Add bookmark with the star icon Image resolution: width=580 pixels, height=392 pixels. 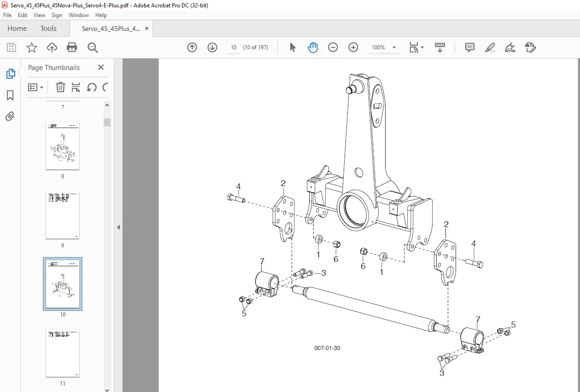tap(31, 47)
